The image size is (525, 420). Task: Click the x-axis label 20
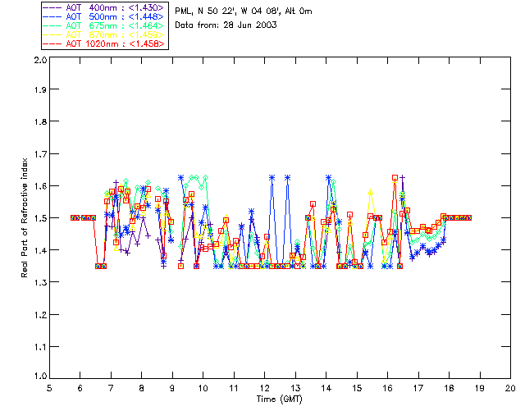pos(510,388)
